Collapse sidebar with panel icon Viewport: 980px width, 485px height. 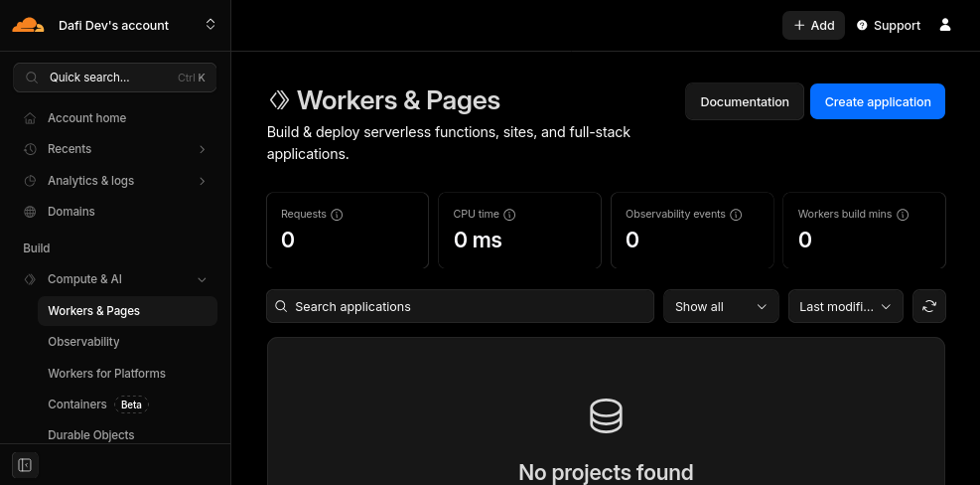point(25,465)
